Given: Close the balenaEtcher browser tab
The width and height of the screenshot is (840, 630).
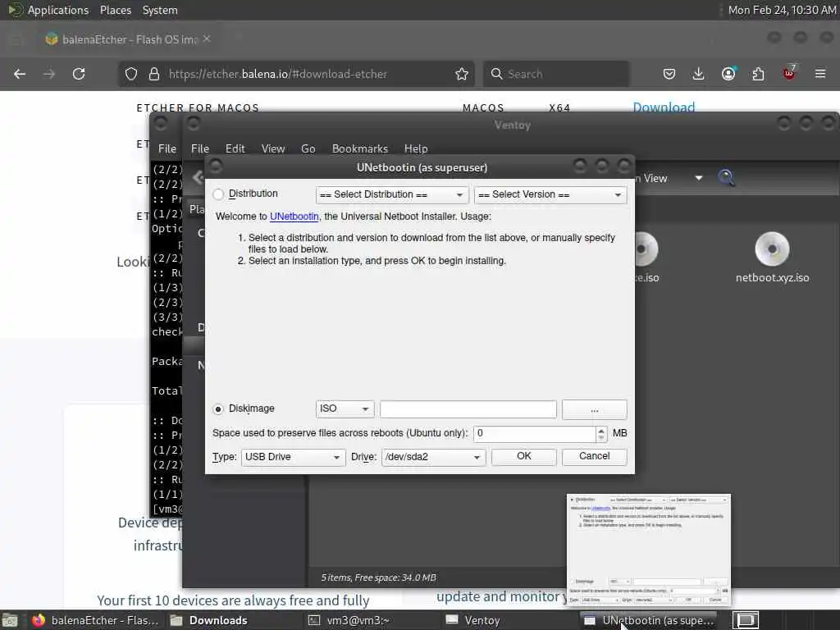Looking at the screenshot, I should click(x=207, y=39).
